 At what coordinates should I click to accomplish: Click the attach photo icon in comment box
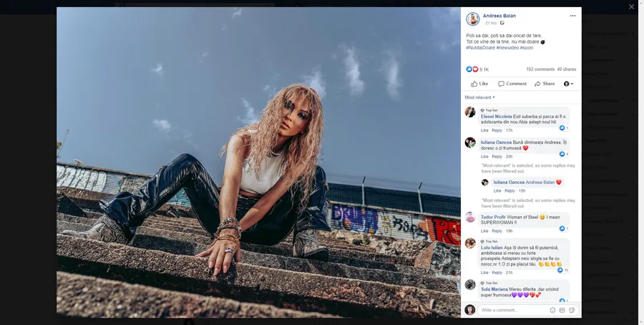562,310
